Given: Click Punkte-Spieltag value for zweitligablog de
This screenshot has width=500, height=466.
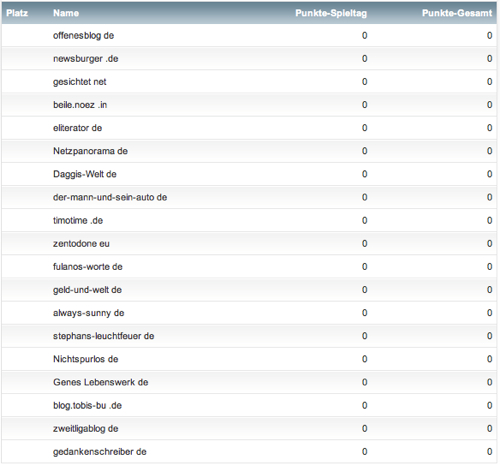Looking at the screenshot, I should coord(364,429).
